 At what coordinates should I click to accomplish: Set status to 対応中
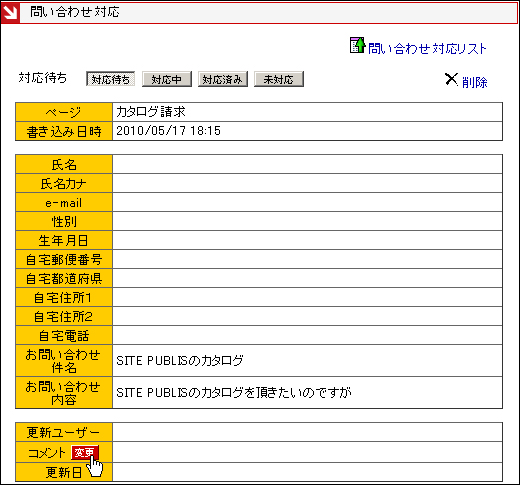click(x=167, y=79)
